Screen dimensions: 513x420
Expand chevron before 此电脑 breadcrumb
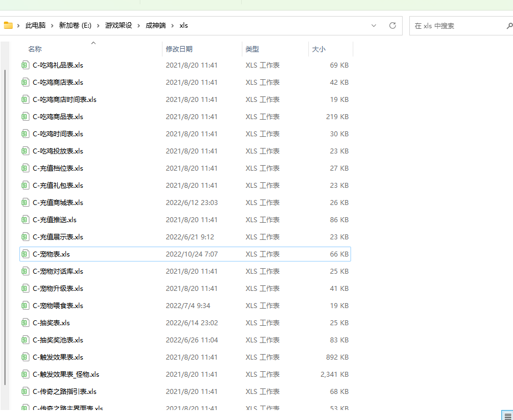19,25
